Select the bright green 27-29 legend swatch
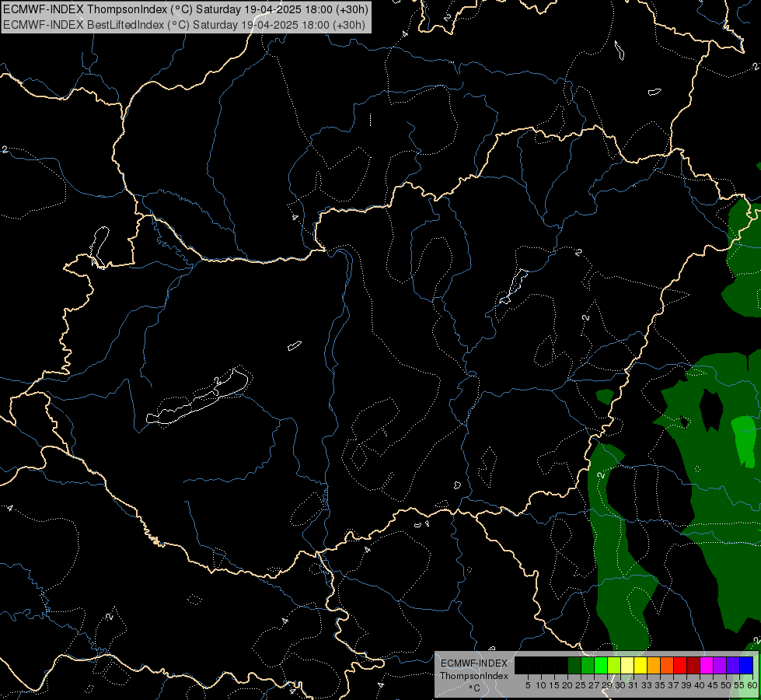Image resolution: width=761 pixels, height=700 pixels. click(601, 665)
